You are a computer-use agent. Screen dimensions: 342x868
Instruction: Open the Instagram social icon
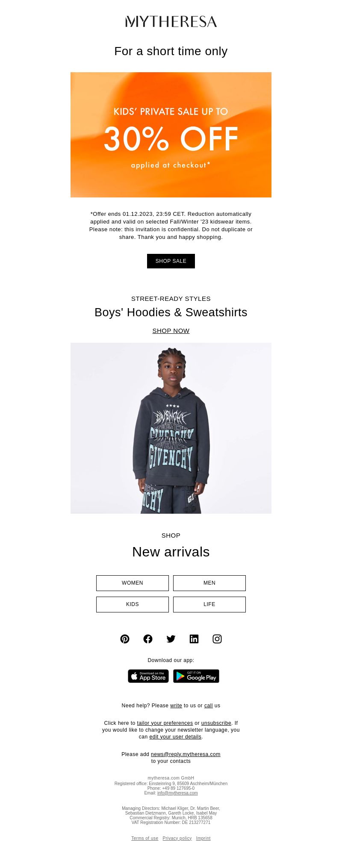click(217, 639)
